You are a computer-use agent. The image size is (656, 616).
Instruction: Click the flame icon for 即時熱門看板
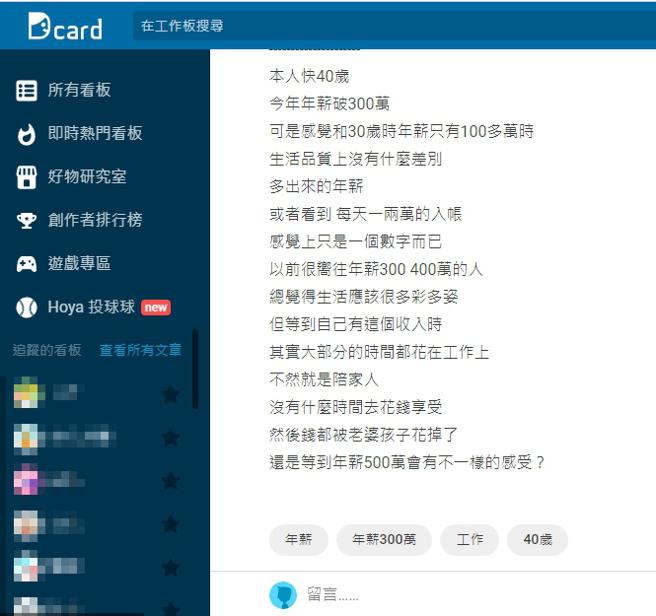26,134
